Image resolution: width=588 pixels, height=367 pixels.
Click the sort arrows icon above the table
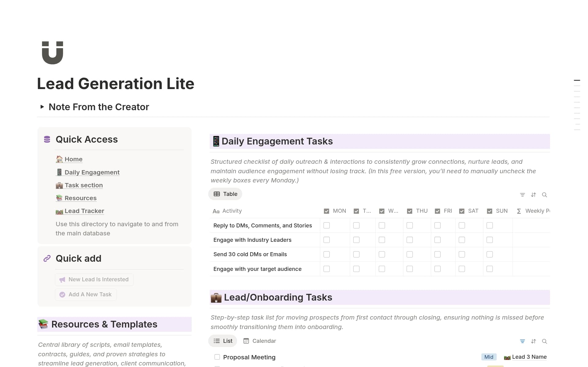(534, 195)
